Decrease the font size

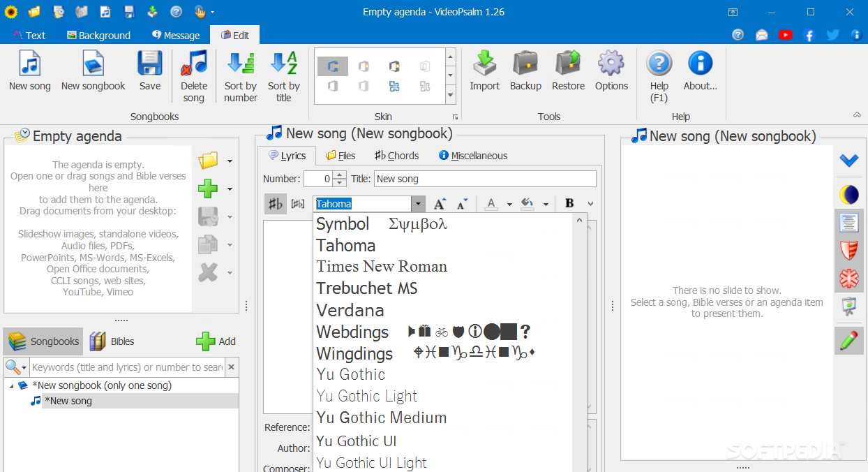(462, 204)
